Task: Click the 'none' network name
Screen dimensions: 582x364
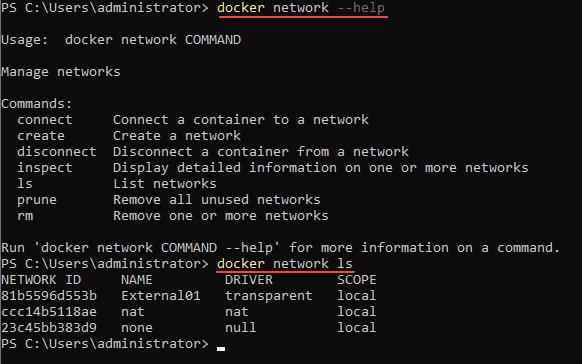Action: [137, 328]
